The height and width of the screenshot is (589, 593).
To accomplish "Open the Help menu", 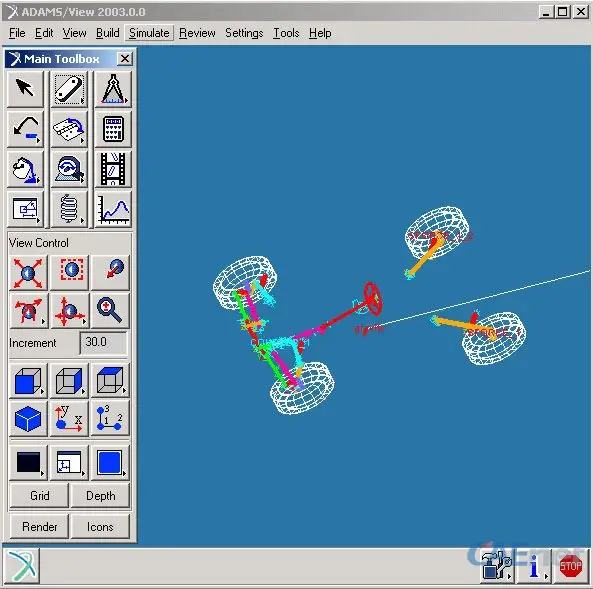I will click(320, 33).
